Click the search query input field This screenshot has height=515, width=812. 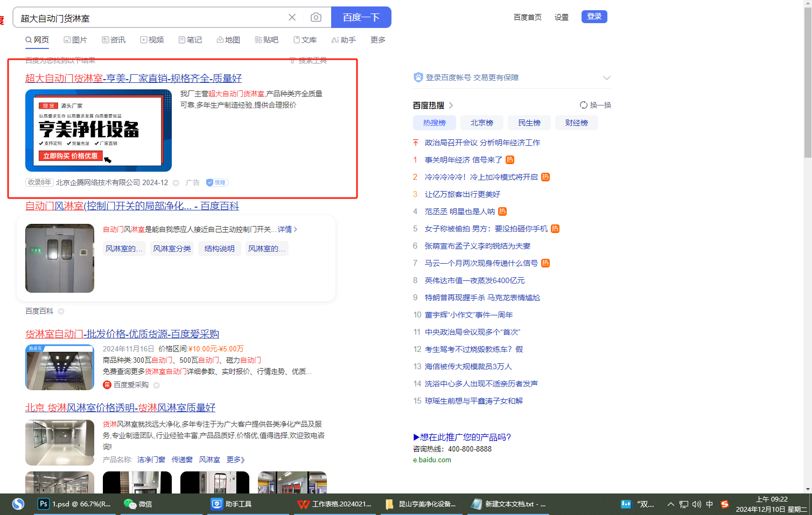point(151,18)
